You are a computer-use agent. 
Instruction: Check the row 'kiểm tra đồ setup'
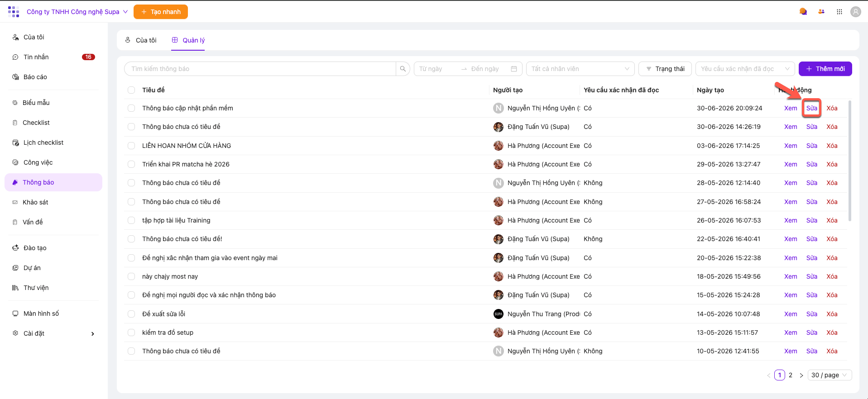[x=131, y=332]
